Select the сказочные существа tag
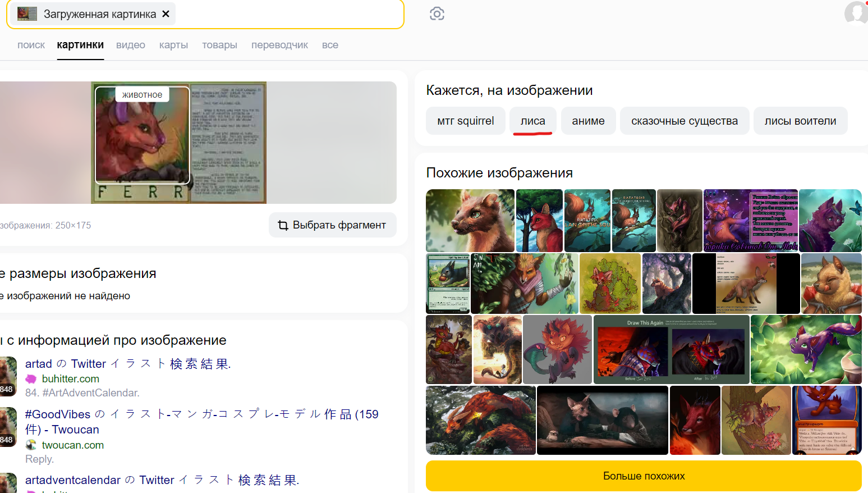The height and width of the screenshot is (493, 868). (685, 121)
